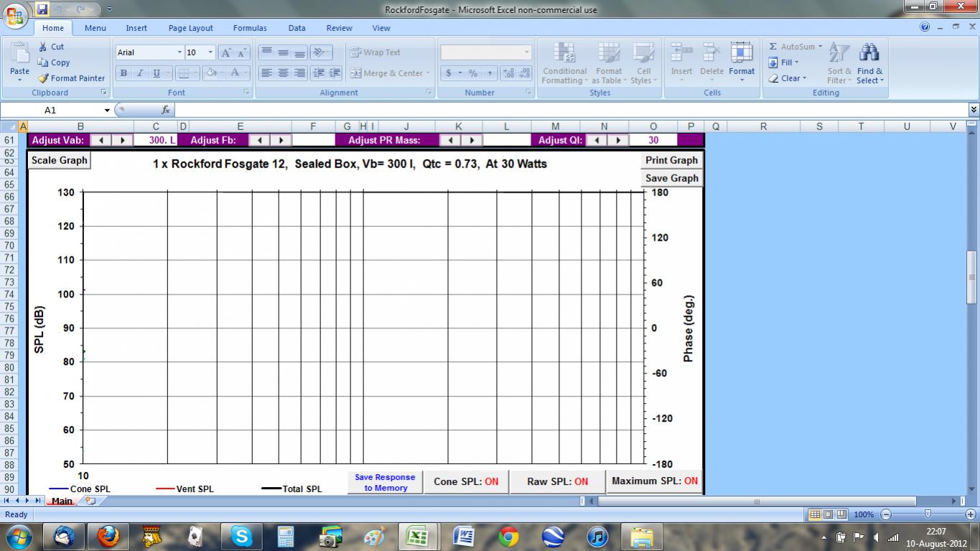980x551 pixels.
Task: Open Firefox from the taskbar
Action: pos(108,536)
